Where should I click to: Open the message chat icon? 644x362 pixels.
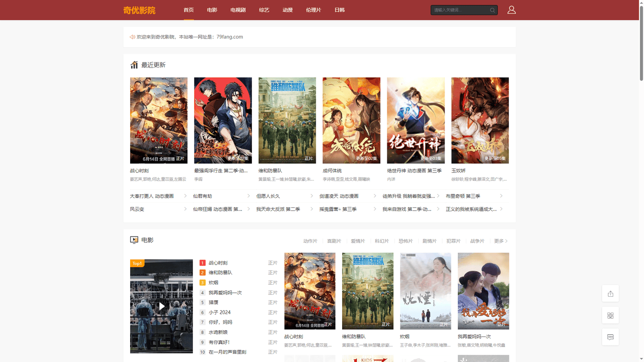pyautogui.click(x=610, y=337)
